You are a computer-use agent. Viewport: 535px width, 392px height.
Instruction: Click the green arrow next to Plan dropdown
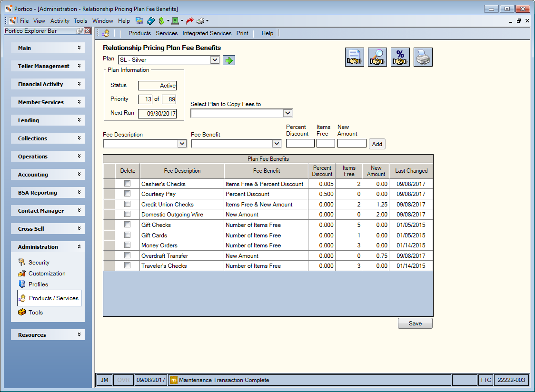pos(229,60)
